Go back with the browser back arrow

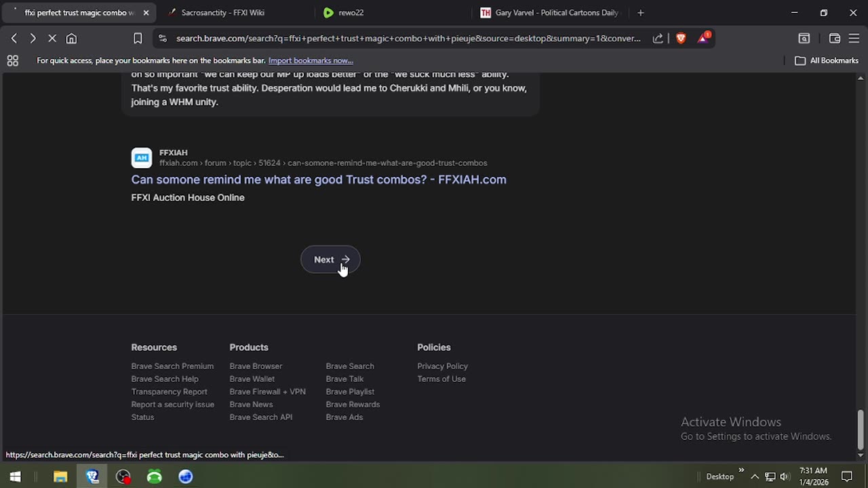14,39
